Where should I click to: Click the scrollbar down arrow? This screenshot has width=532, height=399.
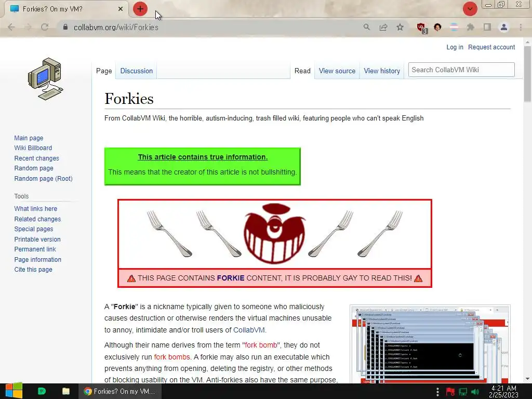point(527,379)
